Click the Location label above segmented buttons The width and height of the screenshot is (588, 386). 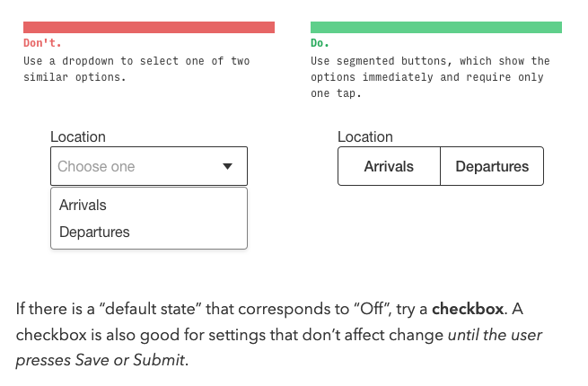point(365,137)
